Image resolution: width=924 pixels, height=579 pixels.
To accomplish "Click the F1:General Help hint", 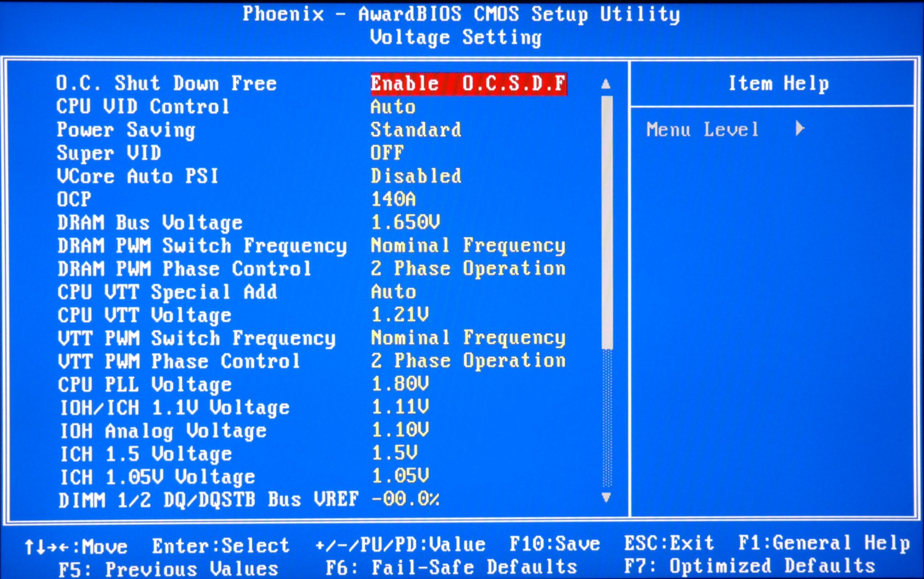I will (824, 543).
